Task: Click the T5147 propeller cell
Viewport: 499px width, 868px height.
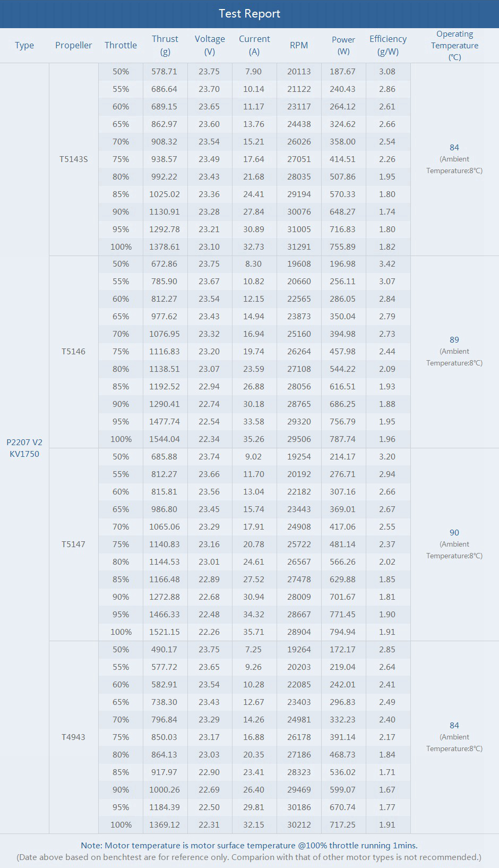Action: click(73, 544)
